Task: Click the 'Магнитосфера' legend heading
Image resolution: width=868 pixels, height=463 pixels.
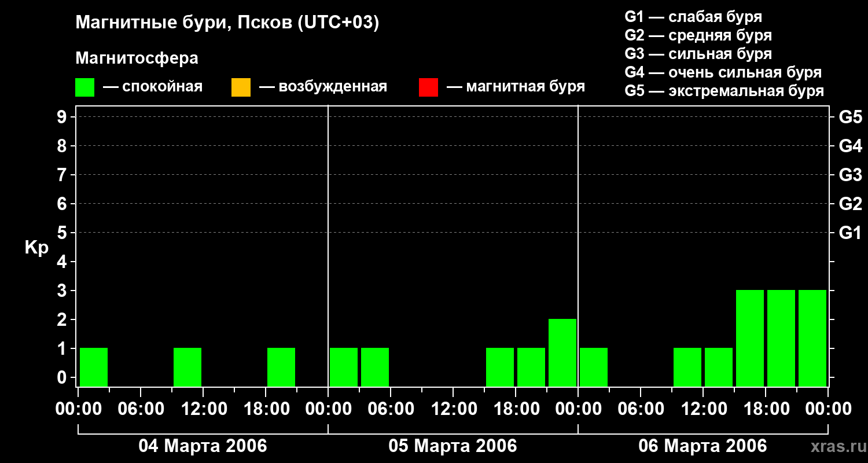Action: click(137, 58)
